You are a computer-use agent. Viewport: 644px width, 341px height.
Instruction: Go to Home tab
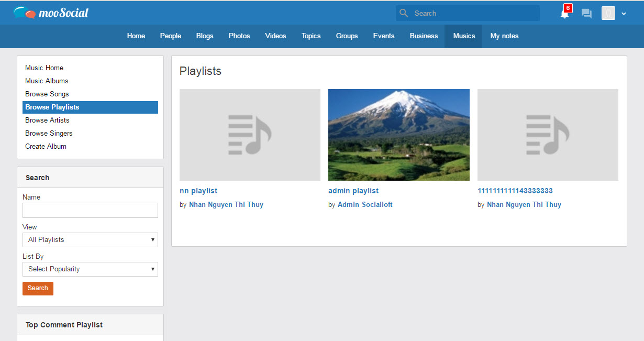pyautogui.click(x=136, y=36)
